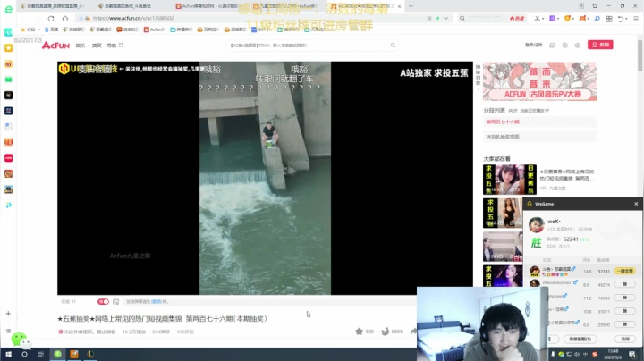
Task: Click the Cortana circle on taskbar
Action: pos(24,354)
